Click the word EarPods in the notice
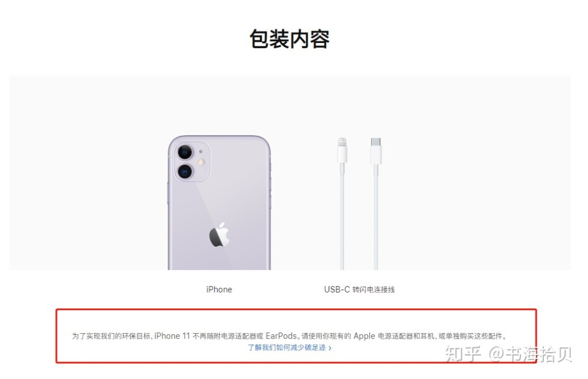Screen dimensions: 588x379 [281, 336]
